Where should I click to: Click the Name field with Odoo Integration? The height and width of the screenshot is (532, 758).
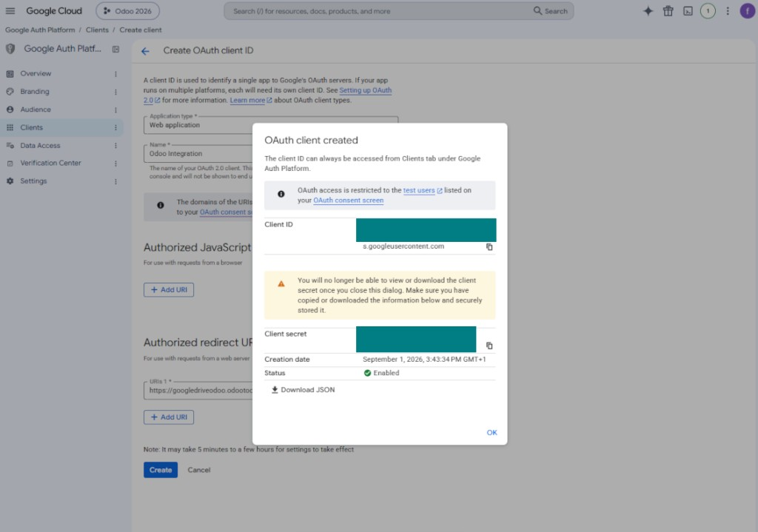click(x=198, y=154)
